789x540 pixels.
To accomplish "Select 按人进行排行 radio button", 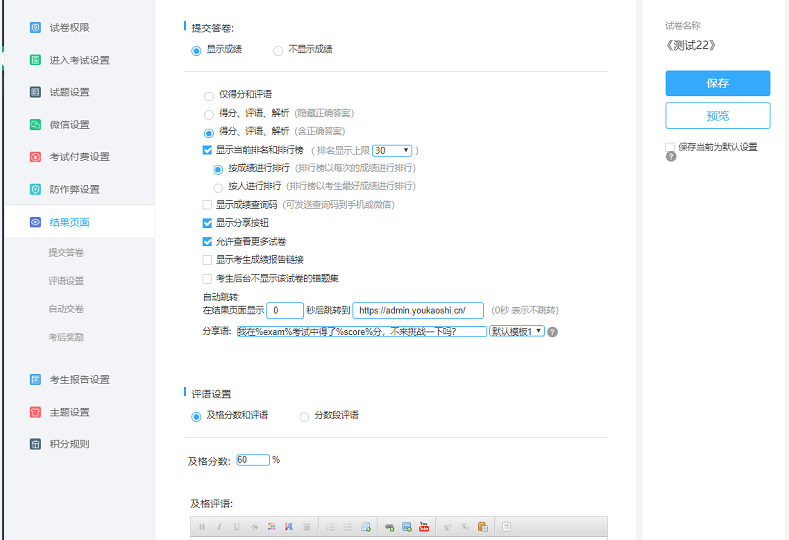I will click(218, 188).
